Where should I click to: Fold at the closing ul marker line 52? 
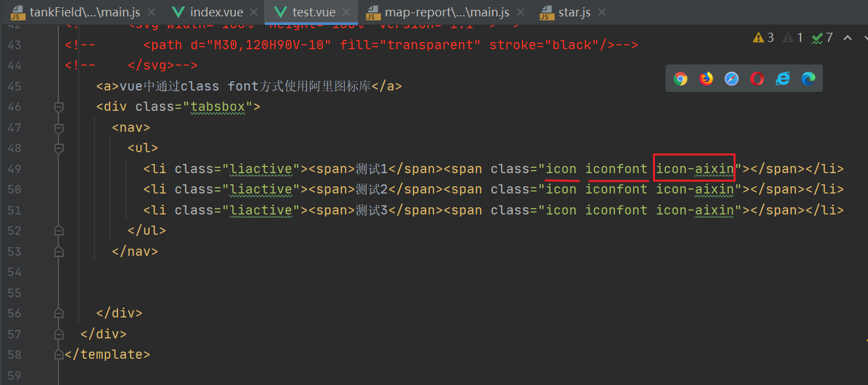(x=59, y=231)
